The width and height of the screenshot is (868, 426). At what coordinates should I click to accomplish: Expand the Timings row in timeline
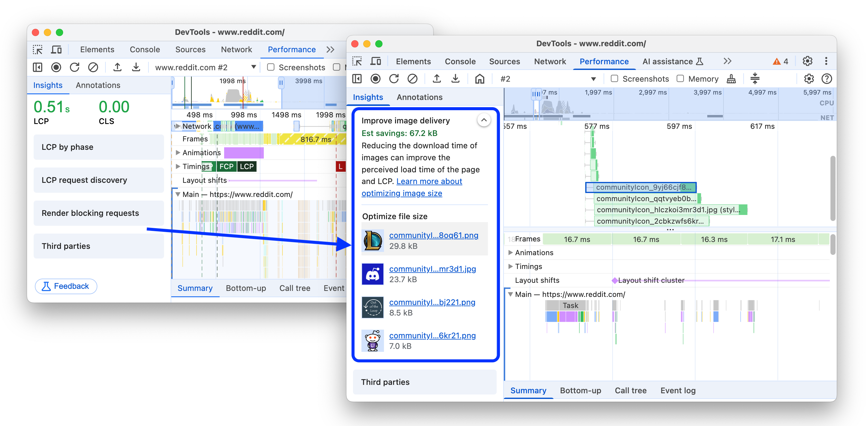coord(510,266)
